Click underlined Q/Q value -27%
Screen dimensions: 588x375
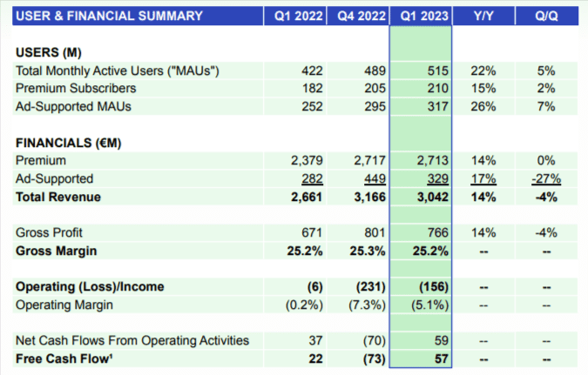pos(546,178)
